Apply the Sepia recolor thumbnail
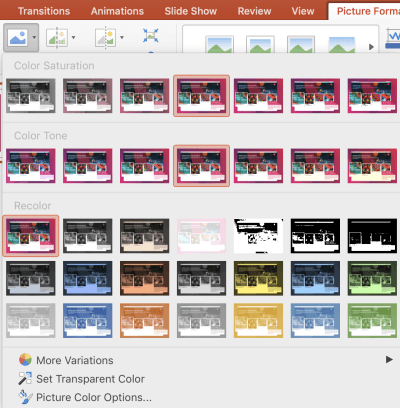The image size is (400, 408). [145, 236]
